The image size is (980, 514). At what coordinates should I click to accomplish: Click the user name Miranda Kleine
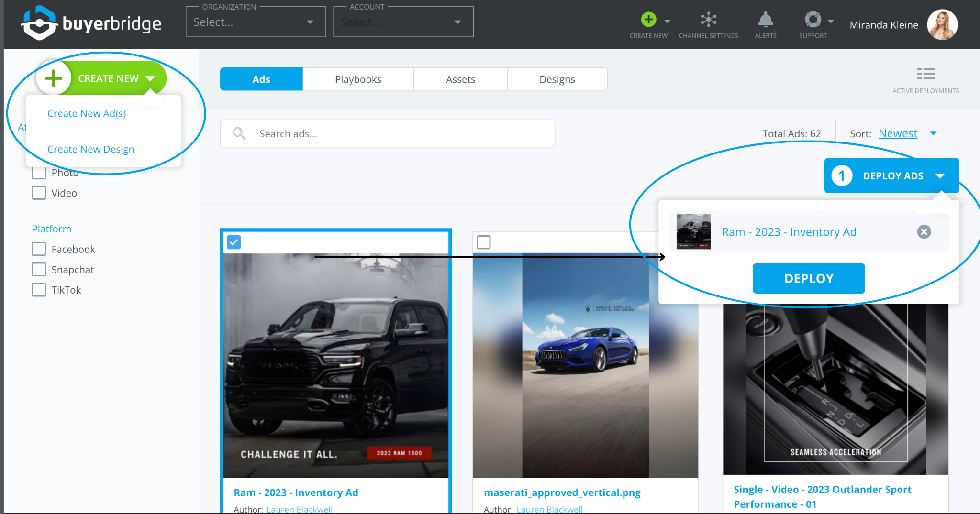pyautogui.click(x=884, y=25)
